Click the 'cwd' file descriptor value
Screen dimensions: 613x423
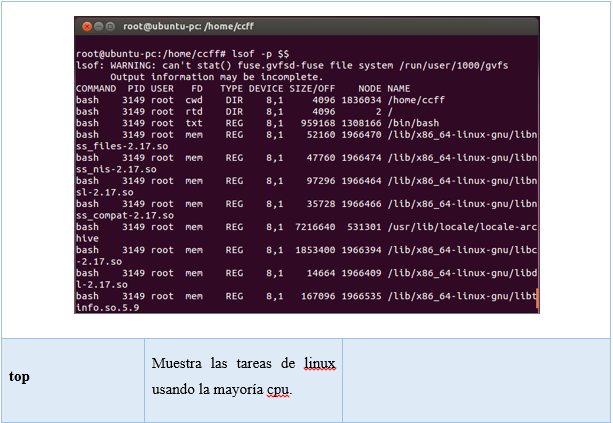194,100
